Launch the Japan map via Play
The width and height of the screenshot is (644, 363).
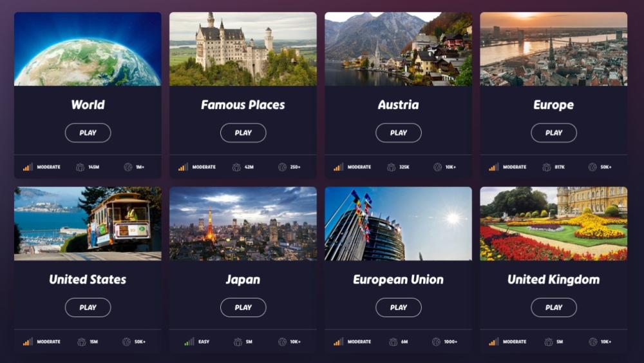pyautogui.click(x=243, y=308)
